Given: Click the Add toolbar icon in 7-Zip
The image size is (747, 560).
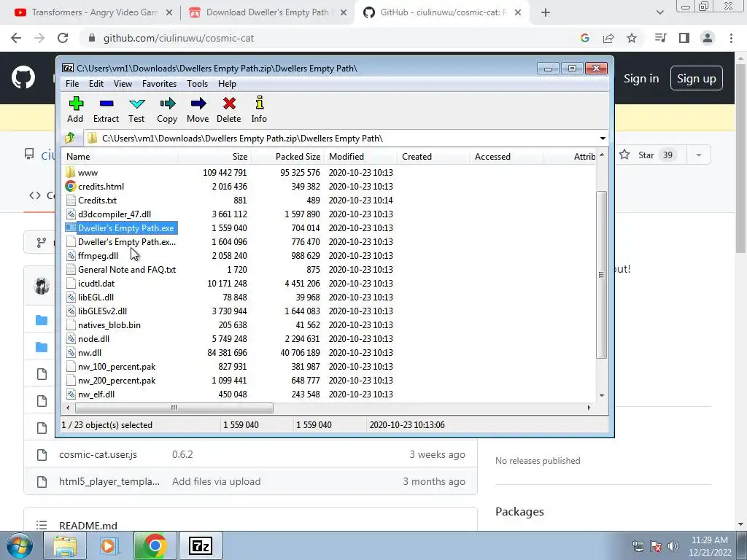Looking at the screenshot, I should tap(75, 110).
